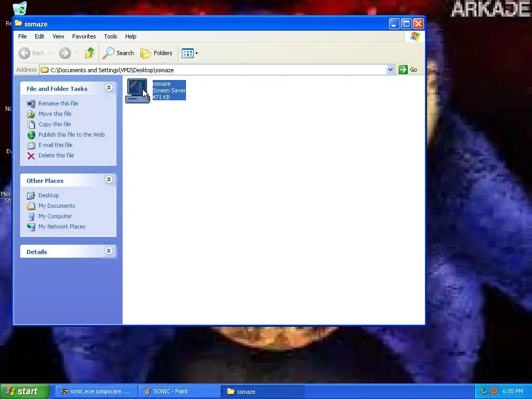Click the Publish to Web globe icon

31,135
